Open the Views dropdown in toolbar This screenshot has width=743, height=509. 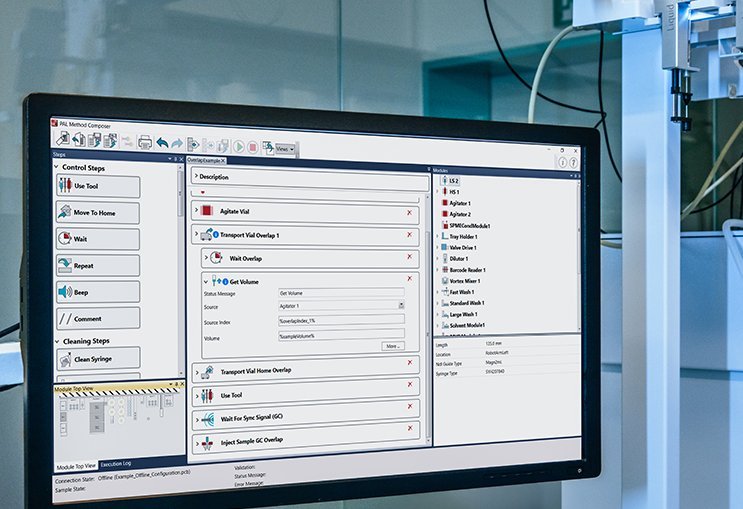point(285,149)
